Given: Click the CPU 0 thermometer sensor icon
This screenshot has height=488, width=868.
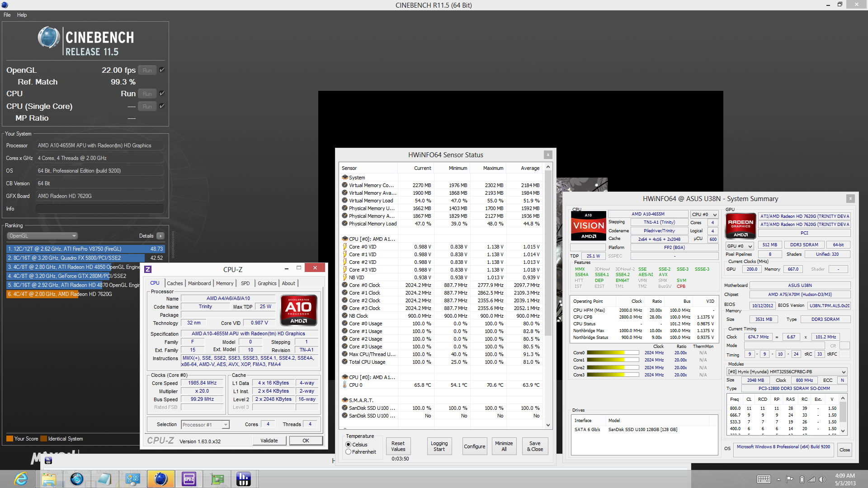Looking at the screenshot, I should pyautogui.click(x=345, y=385).
